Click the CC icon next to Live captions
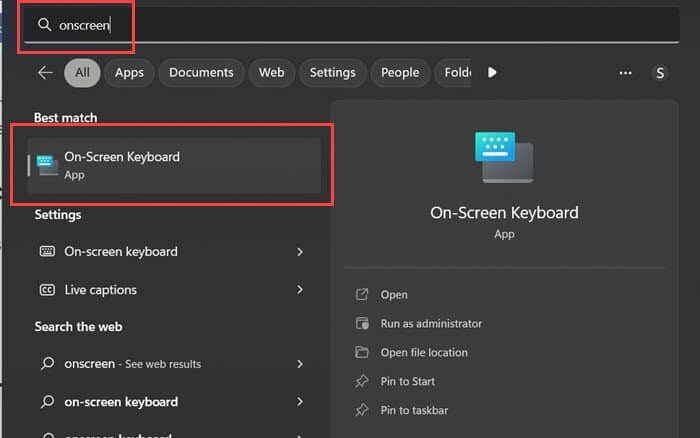Viewport: 700px width, 438px height. (x=47, y=290)
